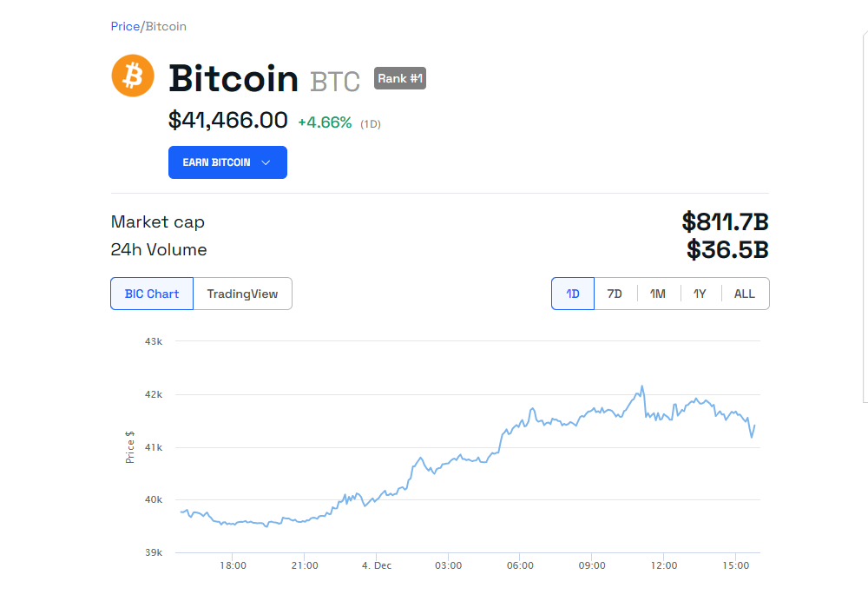
Task: Click the orange Bitcoin logo icon
Action: click(133, 76)
